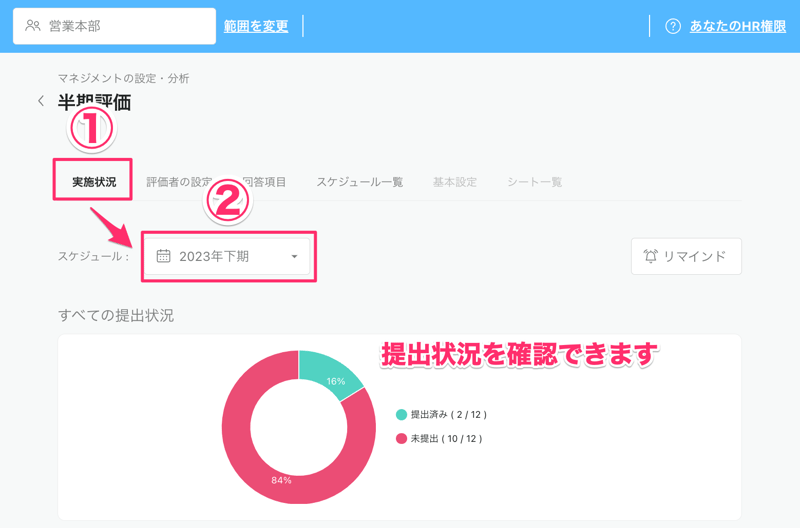This screenshot has height=528, width=800.
Task: Click the calendar icon in schedule selector
Action: (x=164, y=256)
